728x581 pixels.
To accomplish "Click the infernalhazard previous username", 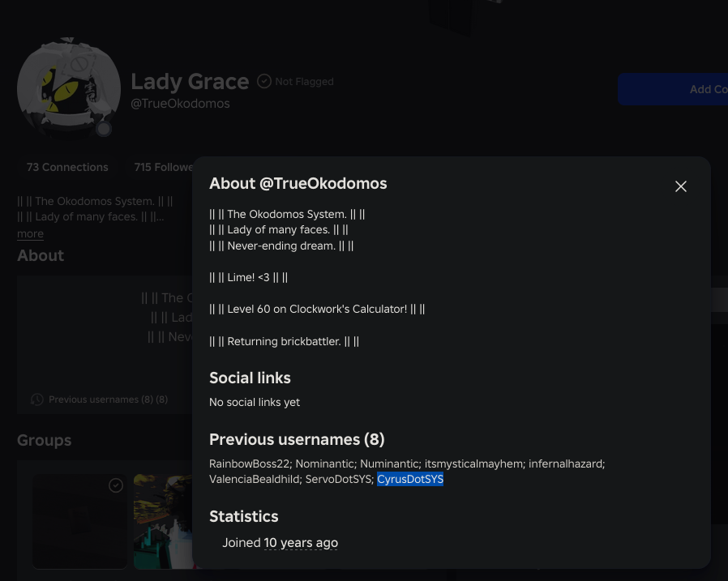I will (x=566, y=464).
